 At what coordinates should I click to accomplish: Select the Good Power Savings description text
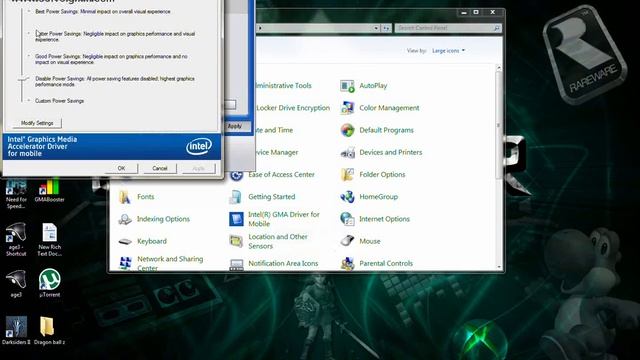coord(111,59)
